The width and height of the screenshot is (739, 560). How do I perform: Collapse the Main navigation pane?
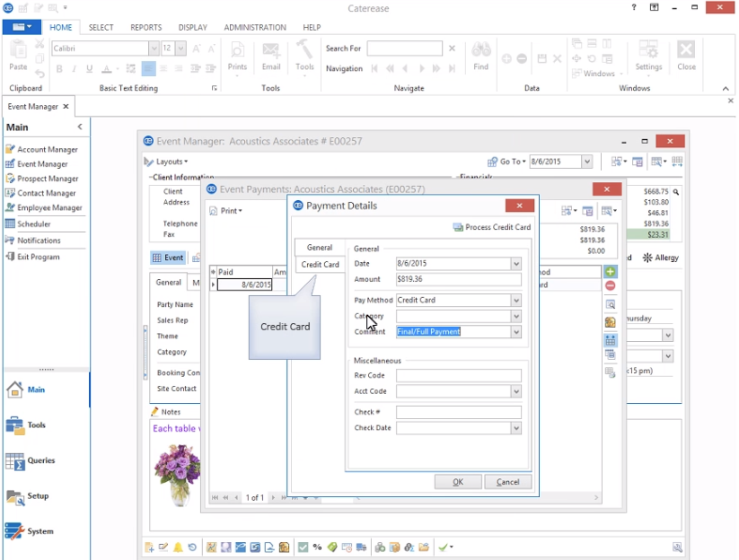pos(80,127)
